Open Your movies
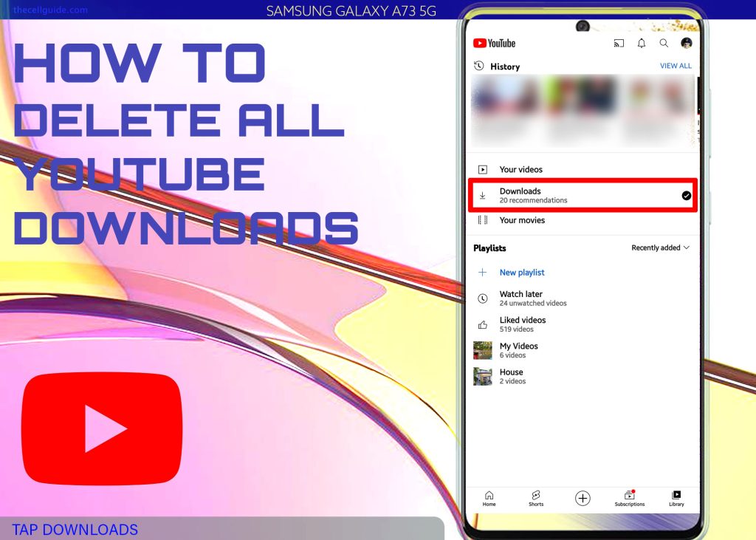Image resolution: width=756 pixels, height=540 pixels. coord(583,220)
